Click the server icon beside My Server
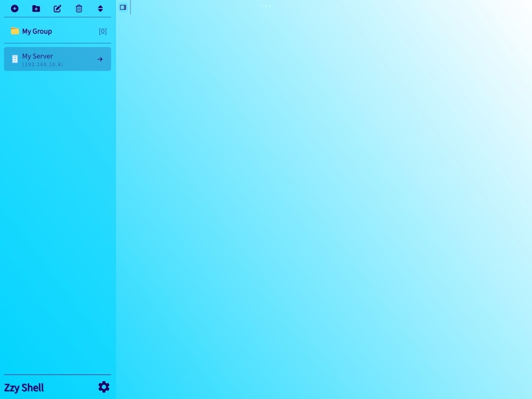This screenshot has width=532, height=399. pos(15,59)
